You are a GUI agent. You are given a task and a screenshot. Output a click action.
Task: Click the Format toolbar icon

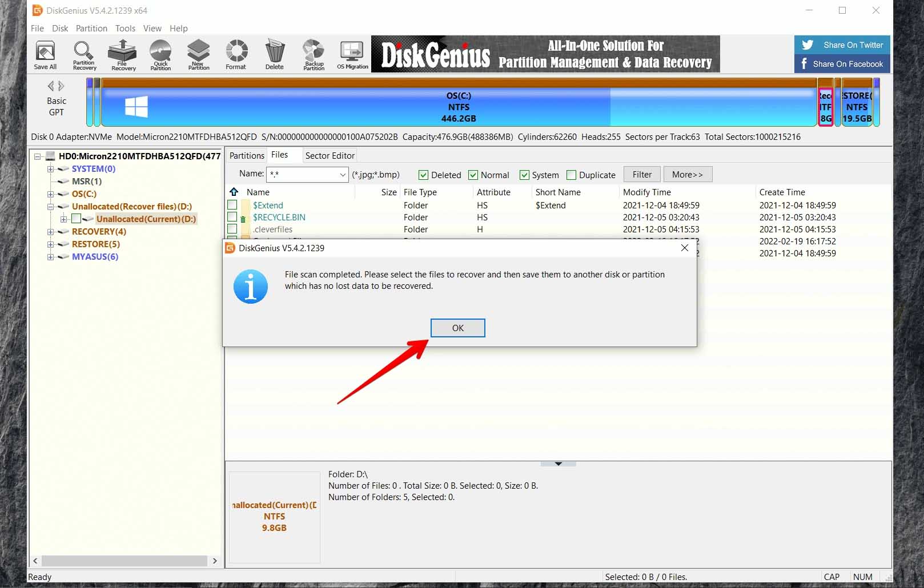236,55
